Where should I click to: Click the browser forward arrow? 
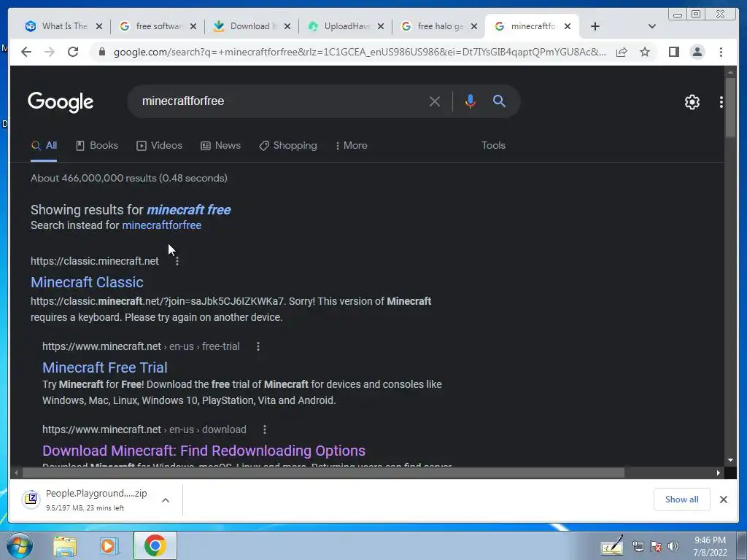50,52
